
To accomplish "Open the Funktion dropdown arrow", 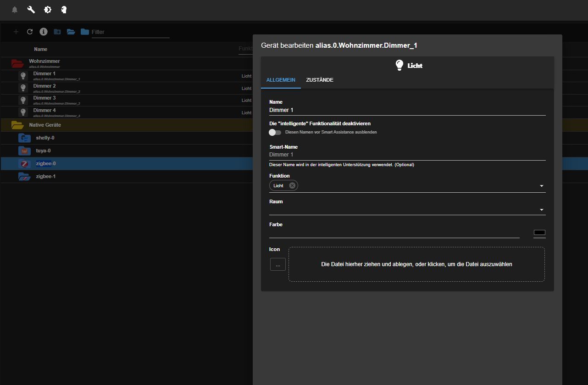I will (x=541, y=186).
